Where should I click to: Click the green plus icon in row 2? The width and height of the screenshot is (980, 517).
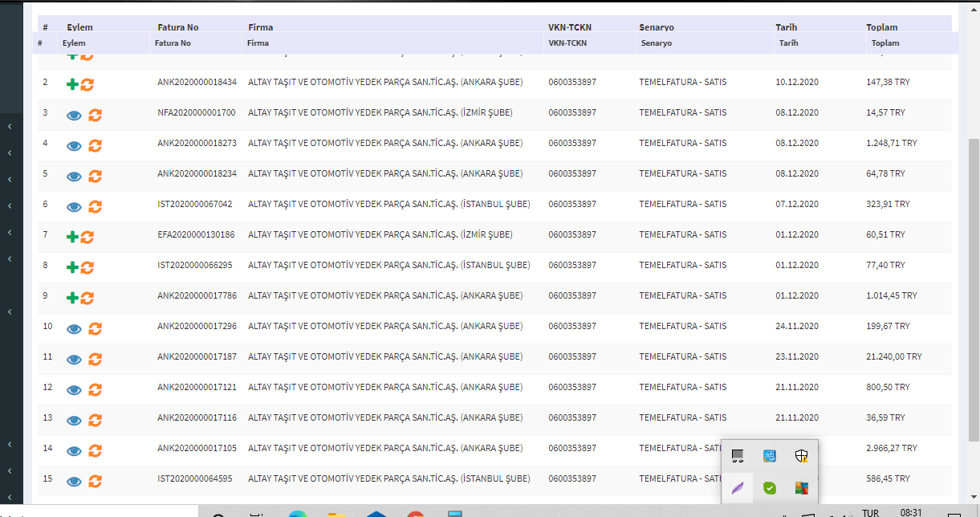72,83
